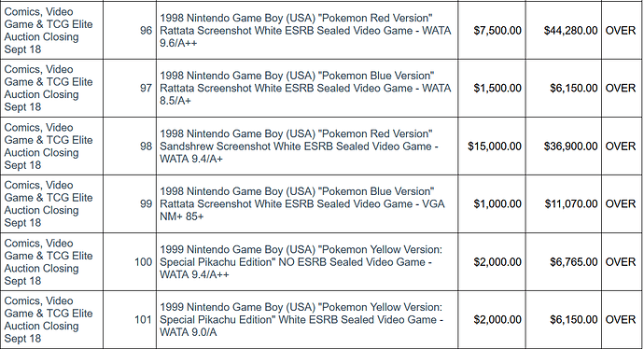644x349 pixels.
Task: Select the $36,900.00 price cell
Action: (x=564, y=147)
